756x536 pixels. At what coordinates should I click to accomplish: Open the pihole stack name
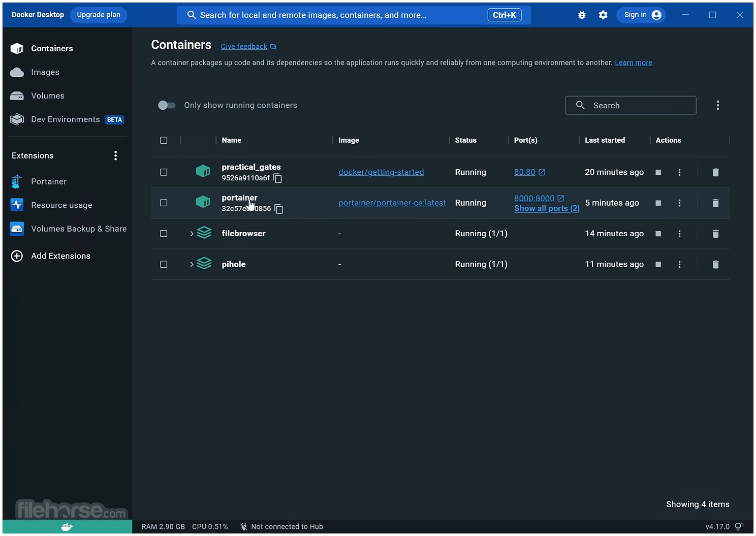[x=234, y=264]
